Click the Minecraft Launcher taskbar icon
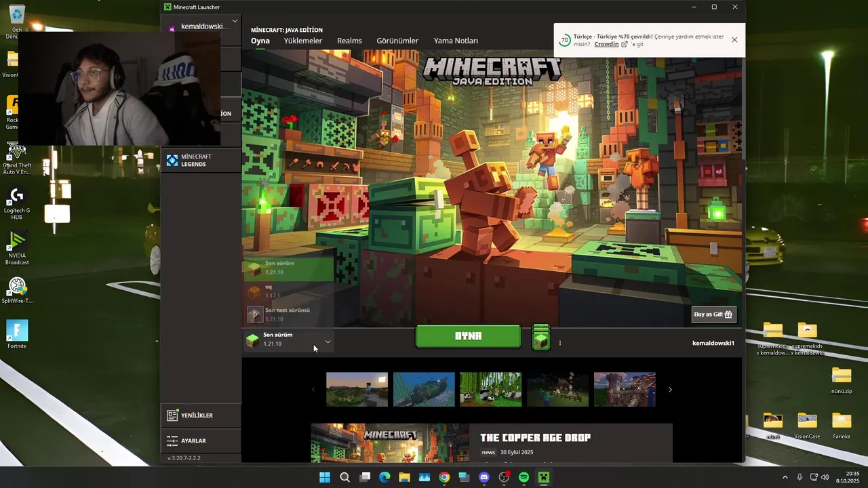The image size is (868, 488). 543,477
